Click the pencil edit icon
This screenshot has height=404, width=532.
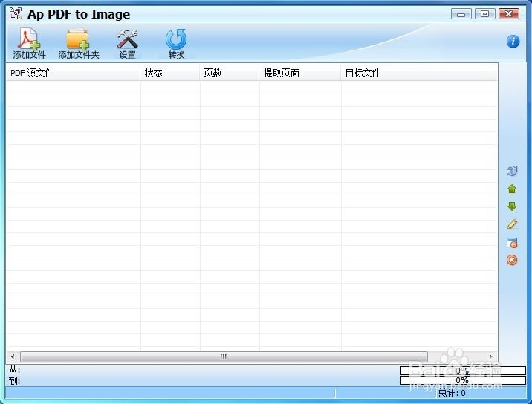pyautogui.click(x=512, y=224)
